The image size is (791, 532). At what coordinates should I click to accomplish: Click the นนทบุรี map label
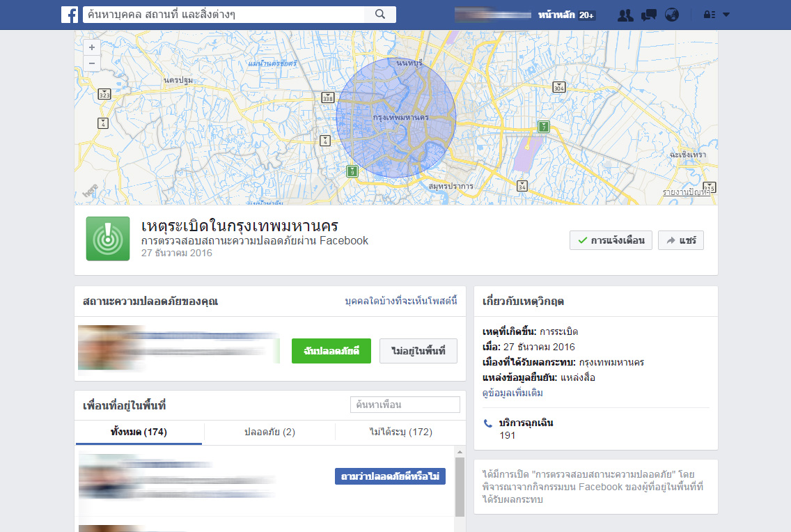pos(409,63)
